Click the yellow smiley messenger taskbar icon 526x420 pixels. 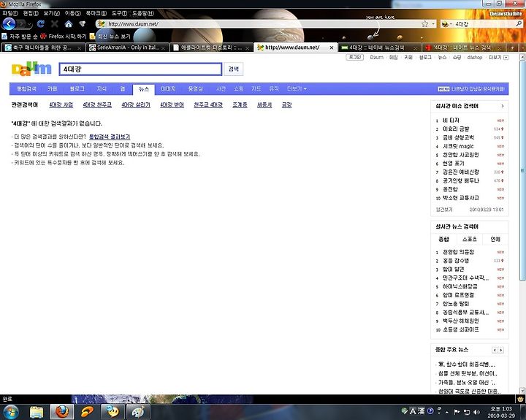pyautogui.click(x=113, y=412)
